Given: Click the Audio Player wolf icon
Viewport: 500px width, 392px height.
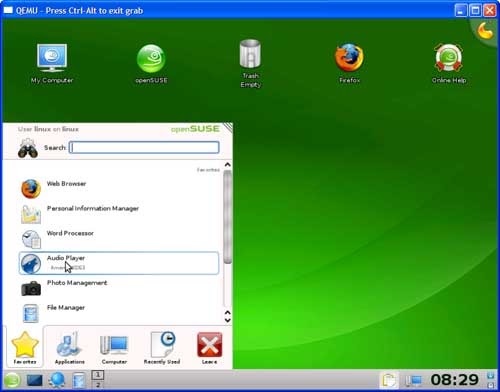Looking at the screenshot, I should pyautogui.click(x=31, y=264).
